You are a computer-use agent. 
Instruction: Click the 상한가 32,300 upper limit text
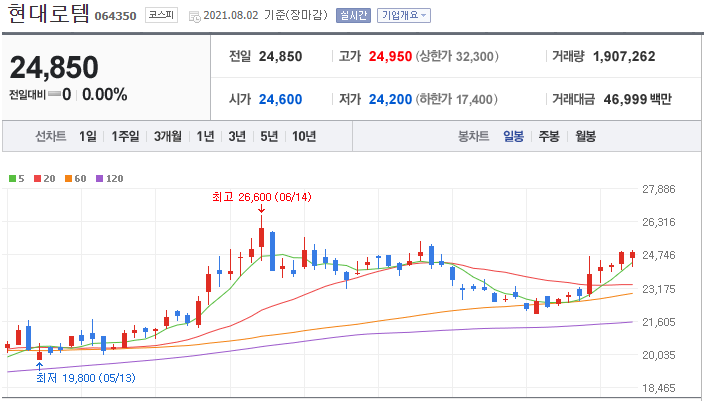coord(457,57)
